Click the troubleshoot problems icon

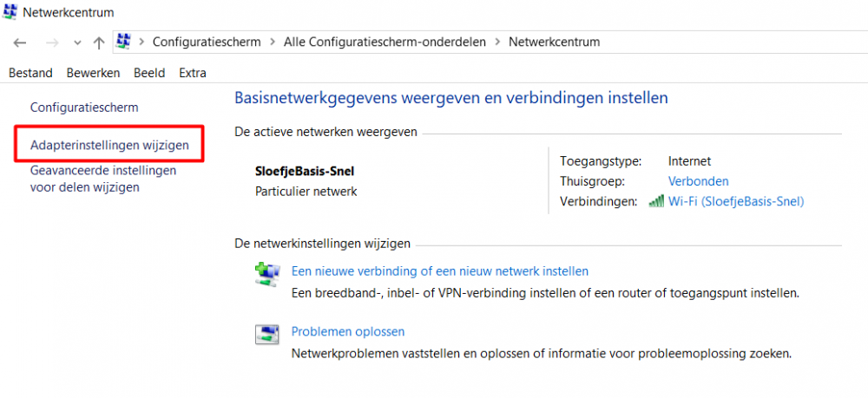click(x=265, y=335)
